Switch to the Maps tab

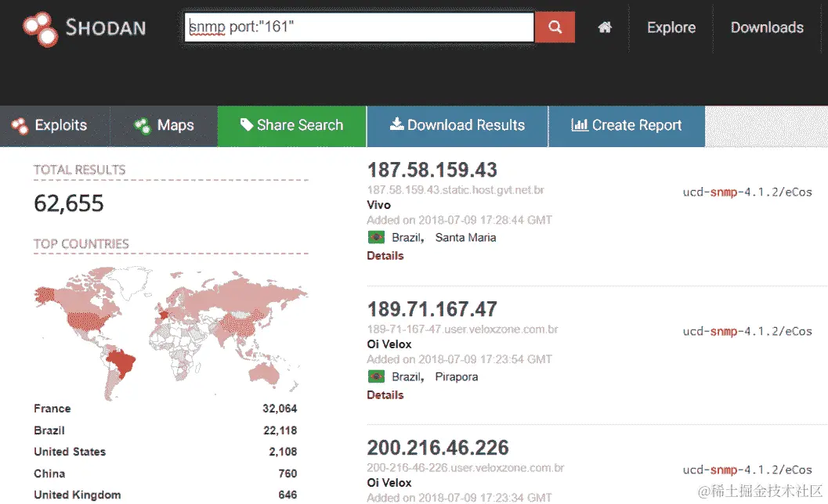tap(164, 125)
